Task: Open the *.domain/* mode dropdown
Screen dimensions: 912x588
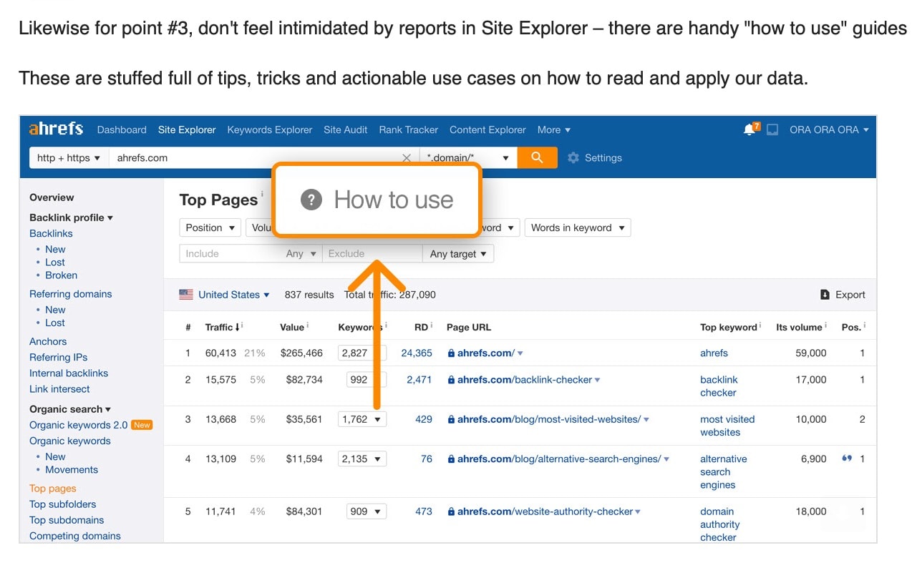Action: tap(468, 158)
